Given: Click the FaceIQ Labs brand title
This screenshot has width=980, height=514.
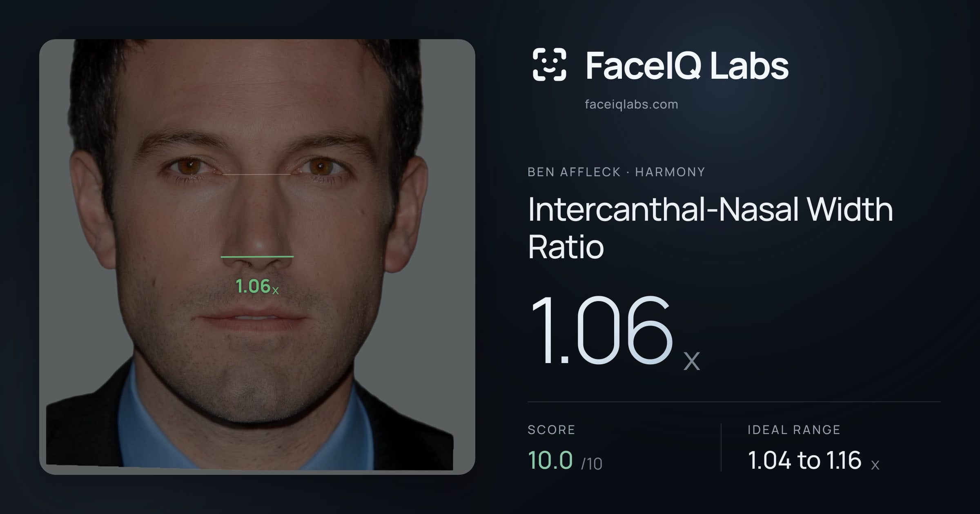Looking at the screenshot, I should (687, 65).
